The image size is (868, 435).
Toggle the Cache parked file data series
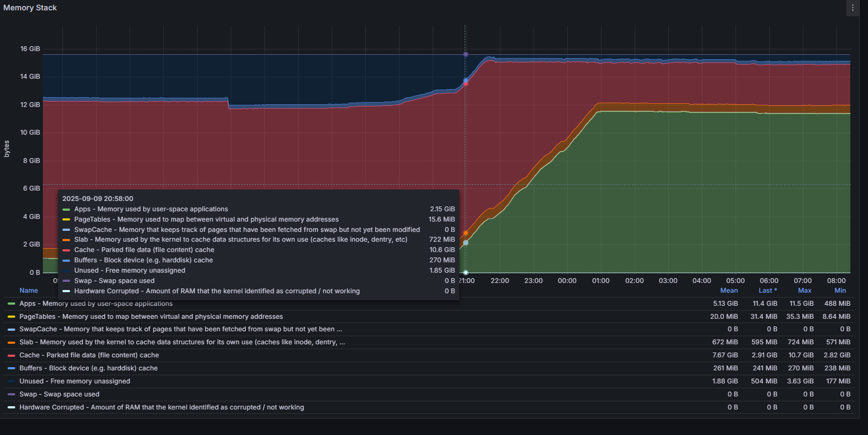(x=89, y=355)
